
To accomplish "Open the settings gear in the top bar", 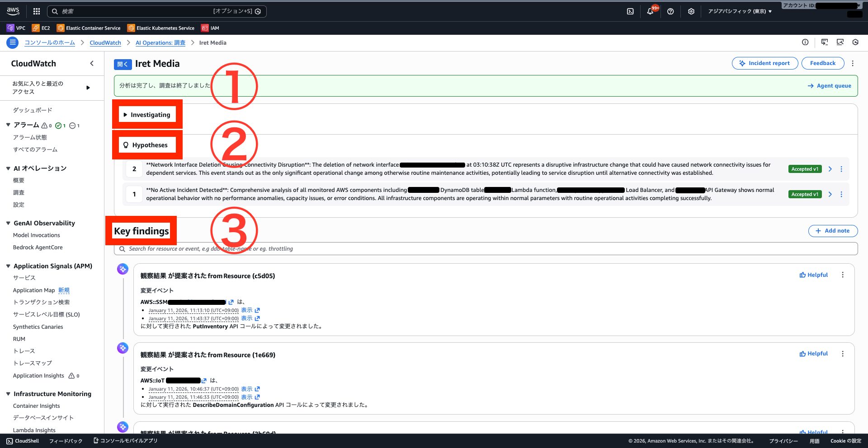I will click(x=691, y=11).
